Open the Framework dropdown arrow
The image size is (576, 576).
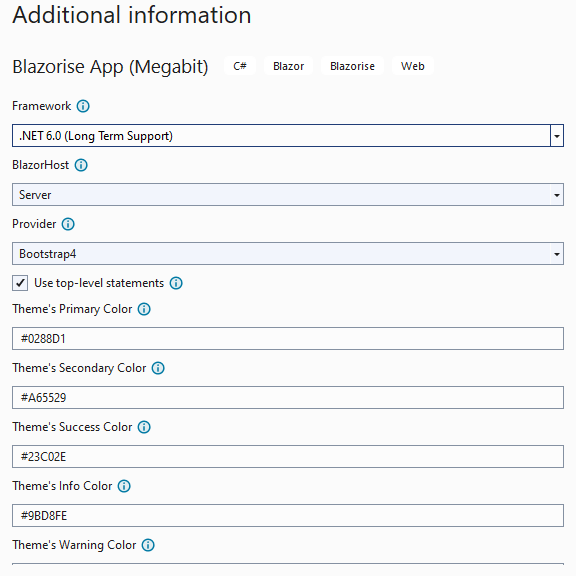tap(557, 136)
